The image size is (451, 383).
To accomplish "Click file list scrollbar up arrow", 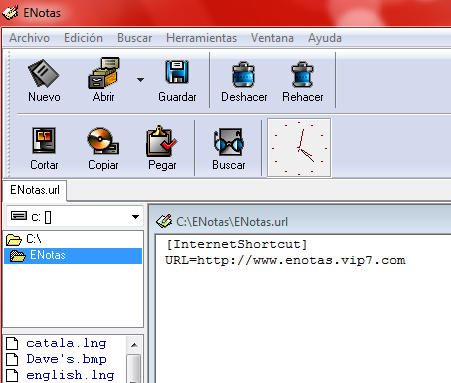I will tap(134, 345).
